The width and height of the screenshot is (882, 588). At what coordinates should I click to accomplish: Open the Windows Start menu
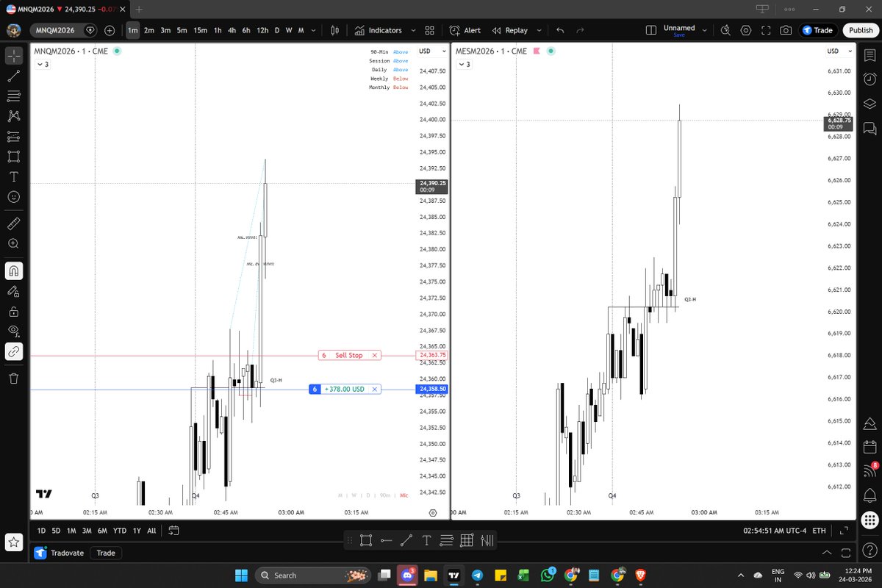click(x=242, y=575)
